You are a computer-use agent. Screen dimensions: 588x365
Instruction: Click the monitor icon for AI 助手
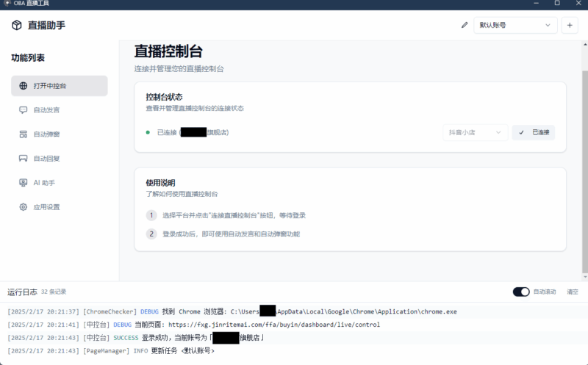[x=24, y=183]
